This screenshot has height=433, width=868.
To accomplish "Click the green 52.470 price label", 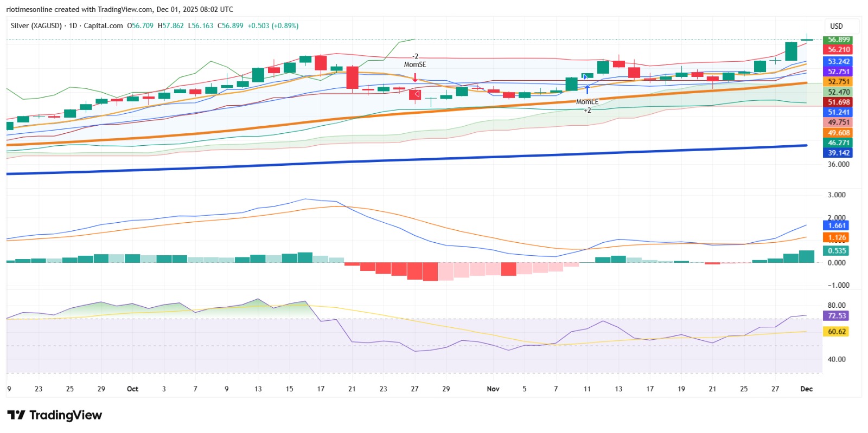I will pos(838,92).
